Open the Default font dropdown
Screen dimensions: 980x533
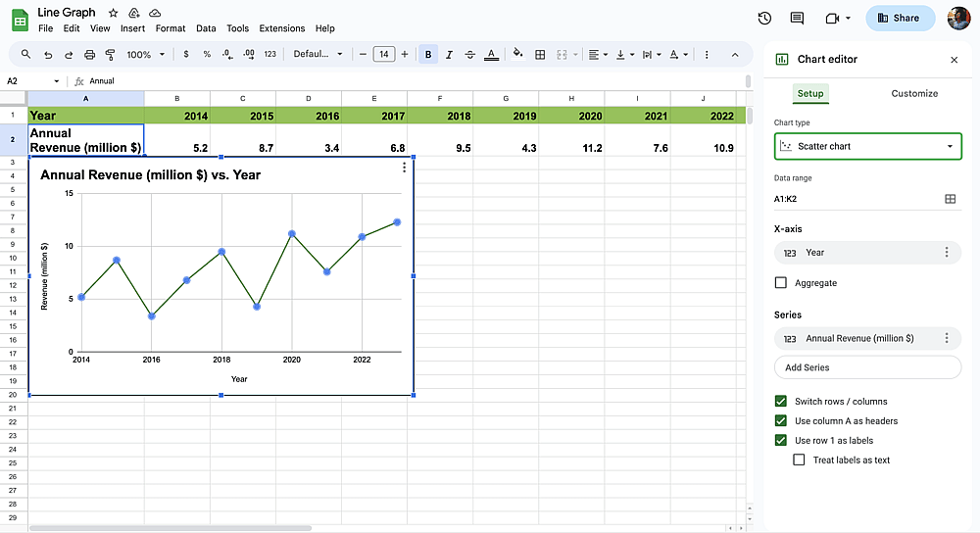[x=318, y=54]
